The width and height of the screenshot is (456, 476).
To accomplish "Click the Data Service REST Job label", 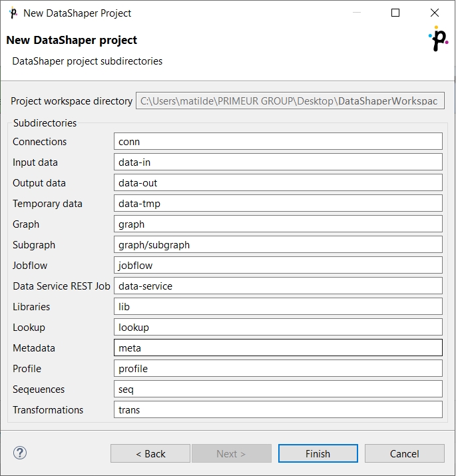I will [61, 286].
